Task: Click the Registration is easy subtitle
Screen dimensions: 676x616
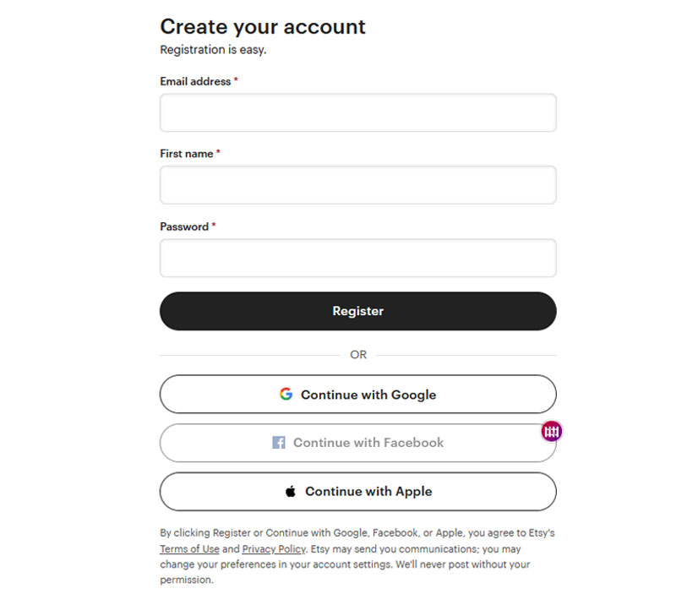Action: pos(213,50)
